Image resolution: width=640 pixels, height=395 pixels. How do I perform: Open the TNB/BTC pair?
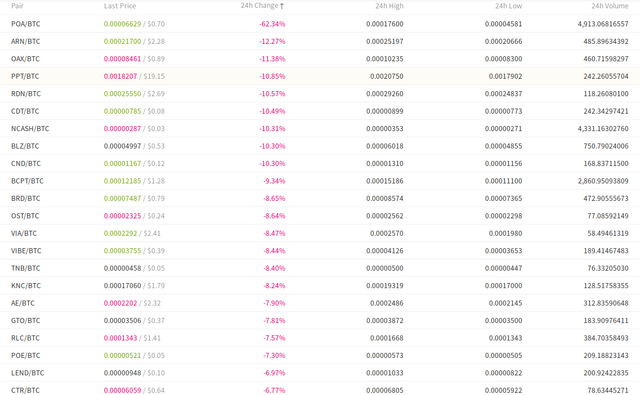(26, 269)
